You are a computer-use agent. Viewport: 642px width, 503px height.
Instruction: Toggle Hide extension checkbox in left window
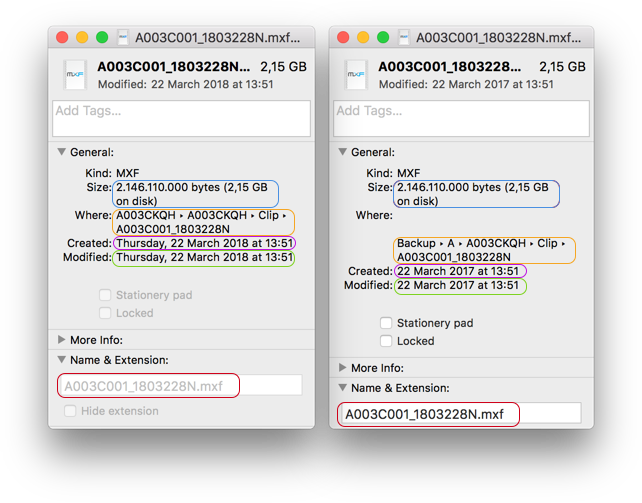(70, 411)
